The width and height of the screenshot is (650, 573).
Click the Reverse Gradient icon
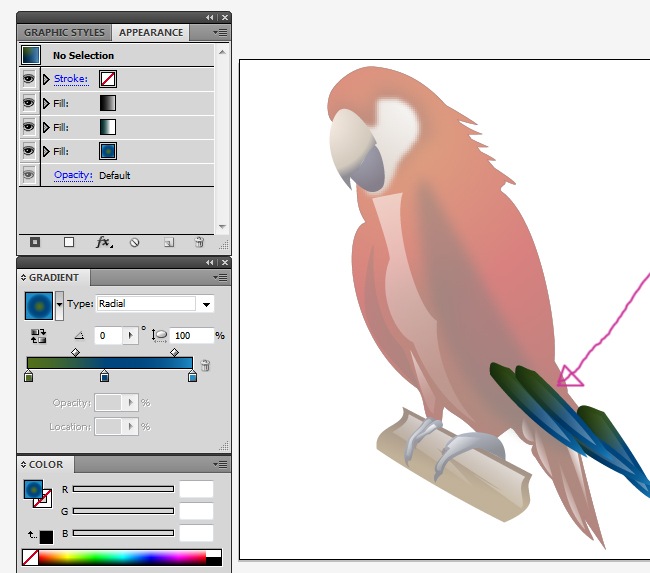(40, 337)
